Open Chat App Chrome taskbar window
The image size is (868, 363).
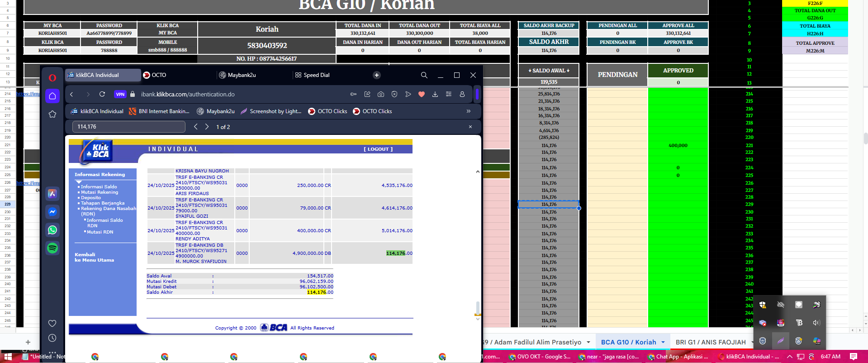[x=678, y=357]
